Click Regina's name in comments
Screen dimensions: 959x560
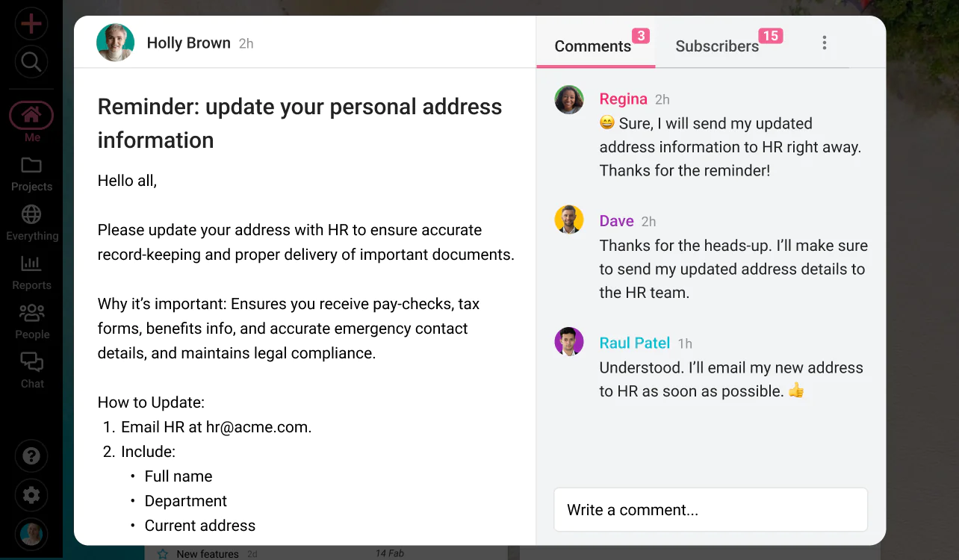pos(623,99)
